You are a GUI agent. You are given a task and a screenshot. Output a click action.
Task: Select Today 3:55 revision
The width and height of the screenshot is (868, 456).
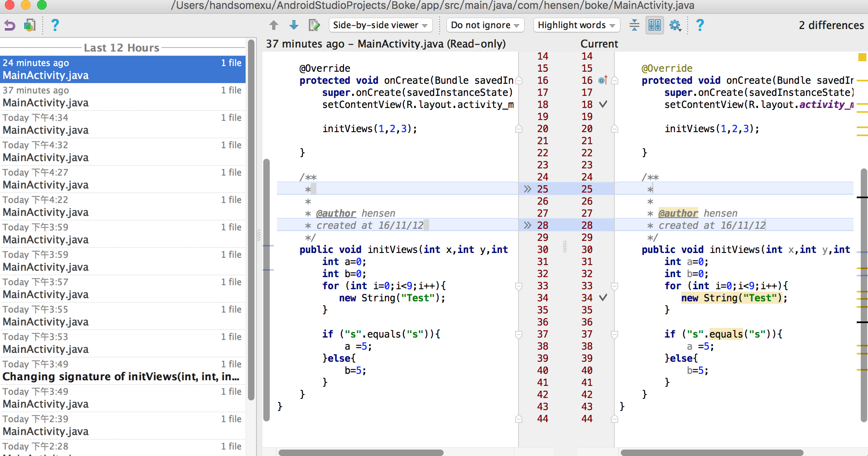pos(122,316)
